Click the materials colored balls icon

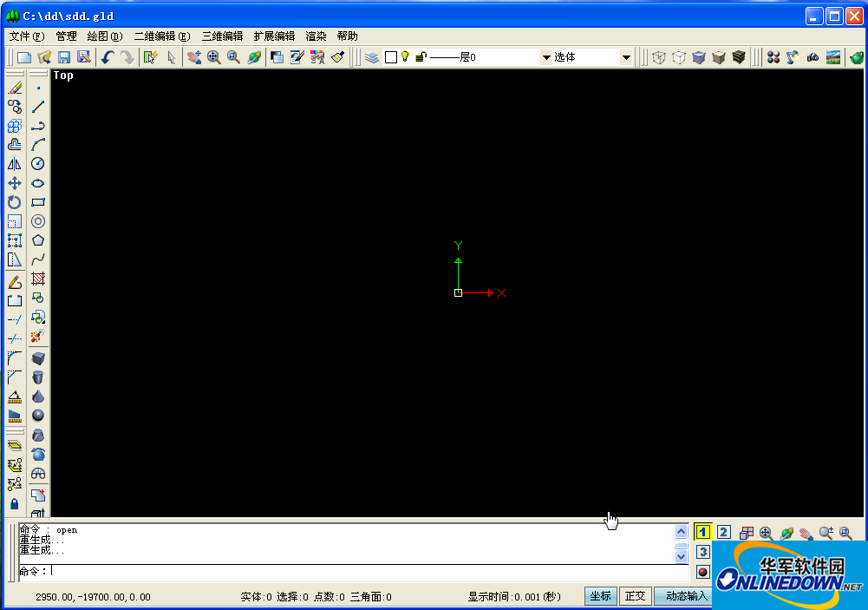773,57
